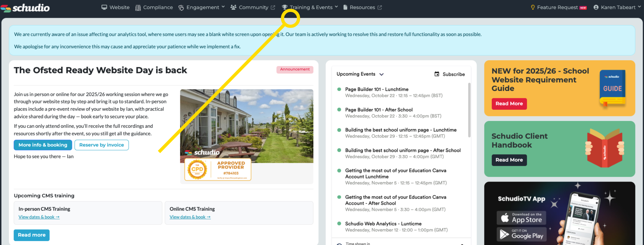Click the green dot beside Page Builder Lunchtime
The width and height of the screenshot is (644, 245).
339,89
